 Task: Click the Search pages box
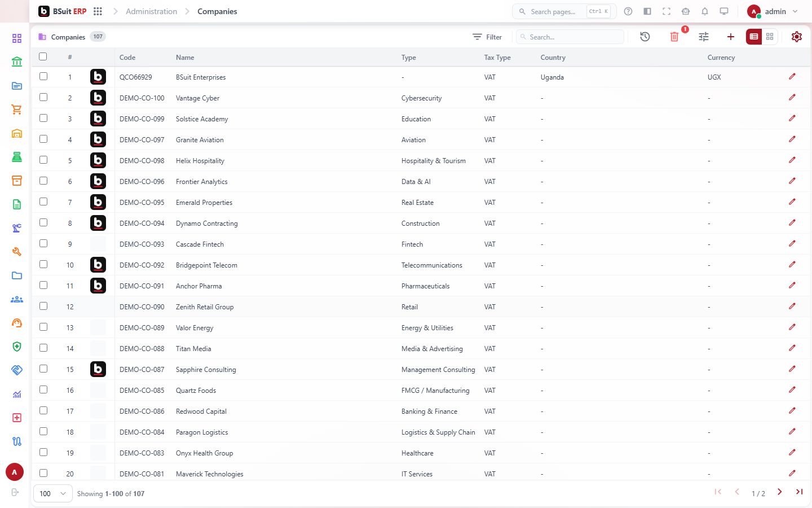[564, 11]
